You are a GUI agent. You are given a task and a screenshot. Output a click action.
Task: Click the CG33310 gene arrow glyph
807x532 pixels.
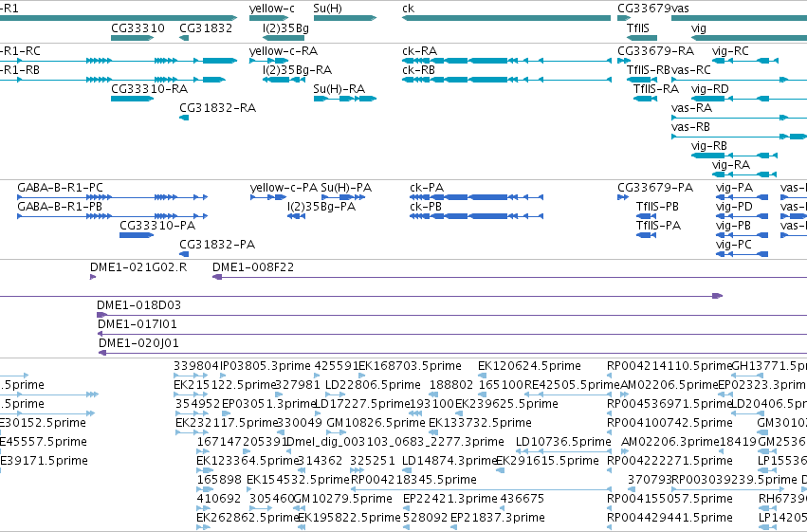coord(132,38)
